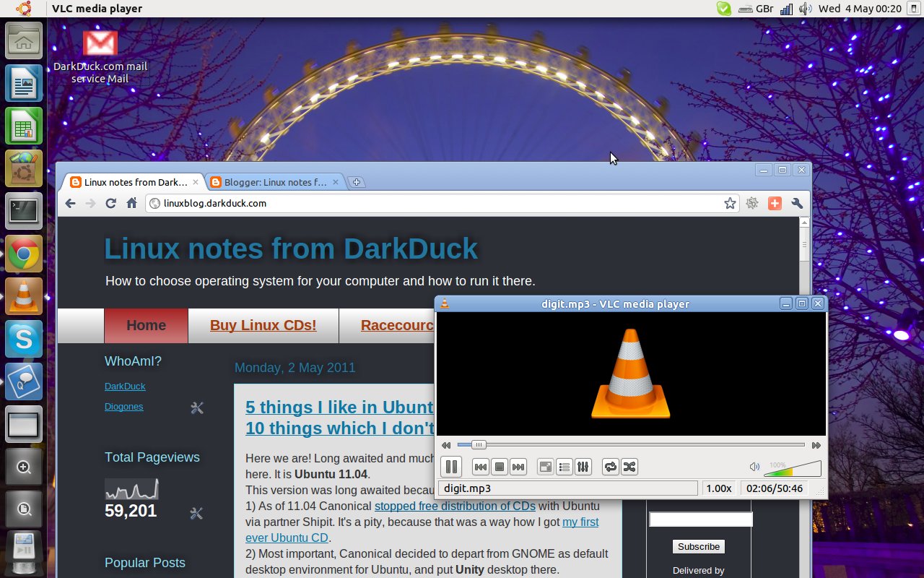Show the VLC playlist
This screenshot has height=578, width=924.
[x=565, y=467]
